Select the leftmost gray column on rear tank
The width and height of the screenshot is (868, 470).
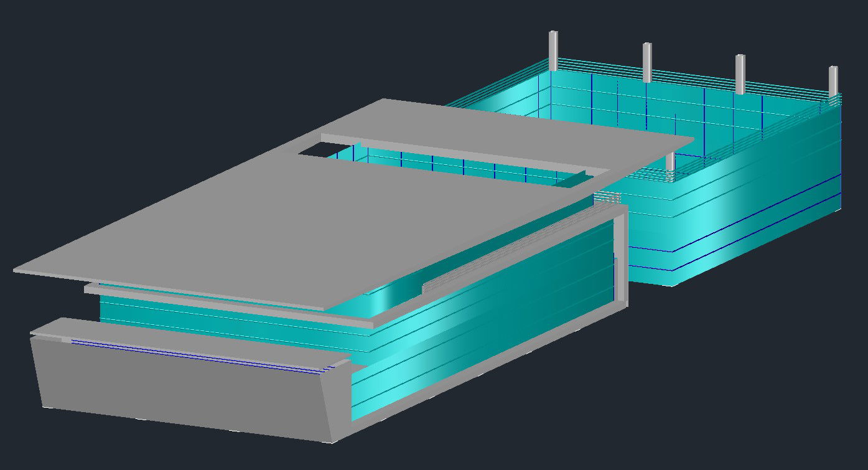click(553, 50)
